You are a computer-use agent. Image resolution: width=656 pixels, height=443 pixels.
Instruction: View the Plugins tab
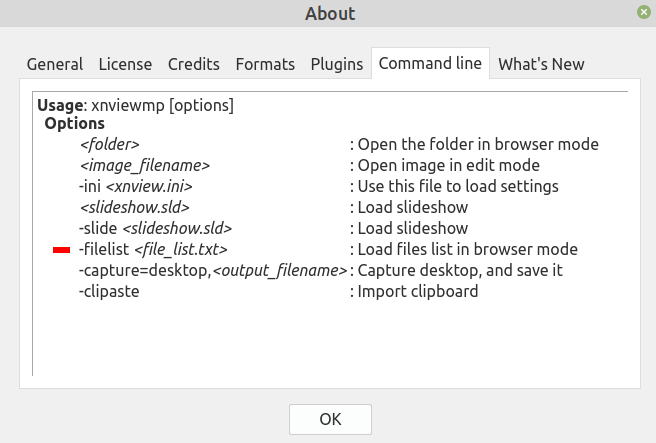click(x=337, y=65)
